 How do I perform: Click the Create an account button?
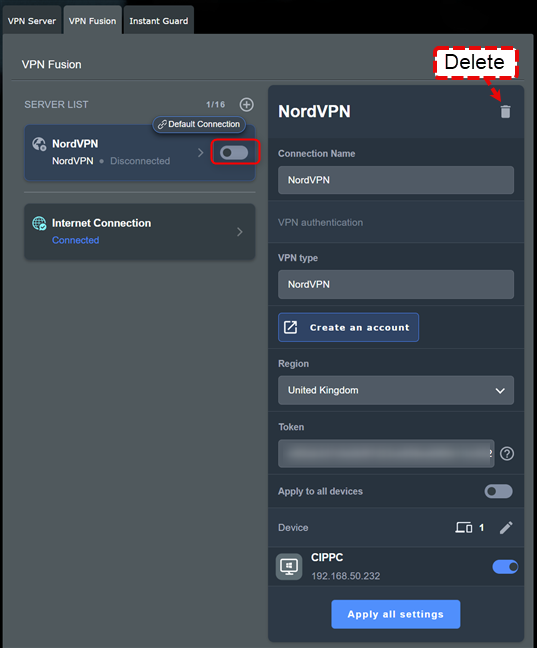348,327
